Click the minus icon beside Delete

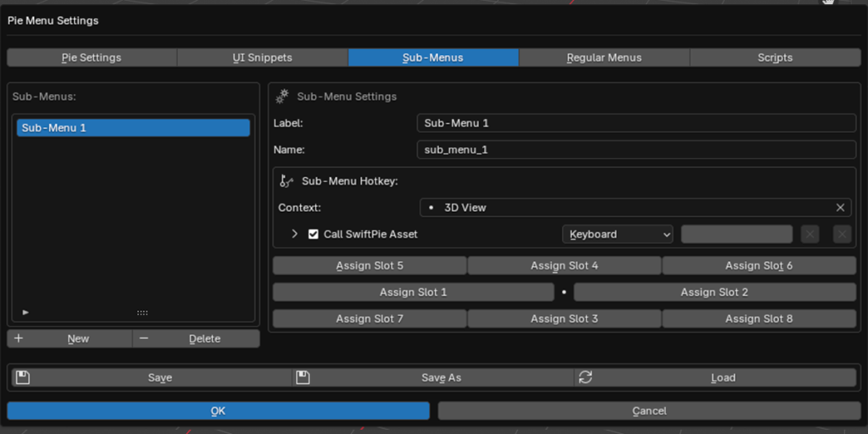(144, 338)
